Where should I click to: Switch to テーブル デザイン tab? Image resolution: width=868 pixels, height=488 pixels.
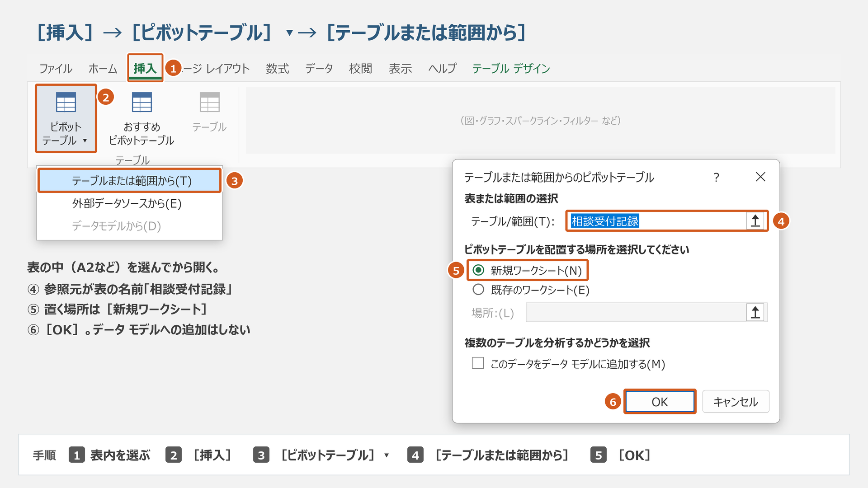coord(511,69)
